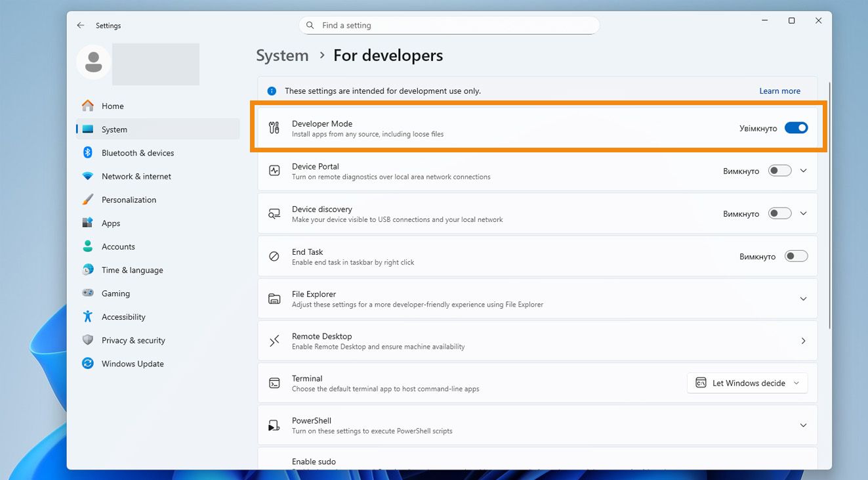Click the search magnifier icon

coord(310,26)
